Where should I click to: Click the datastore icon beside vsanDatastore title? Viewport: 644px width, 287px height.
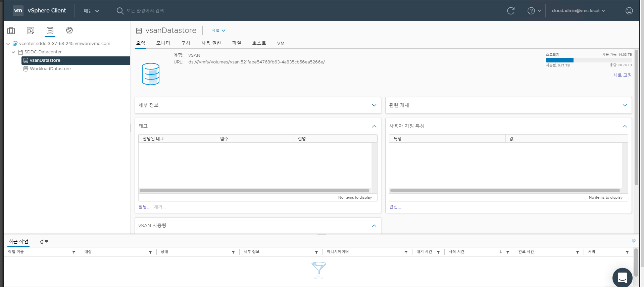(139, 31)
